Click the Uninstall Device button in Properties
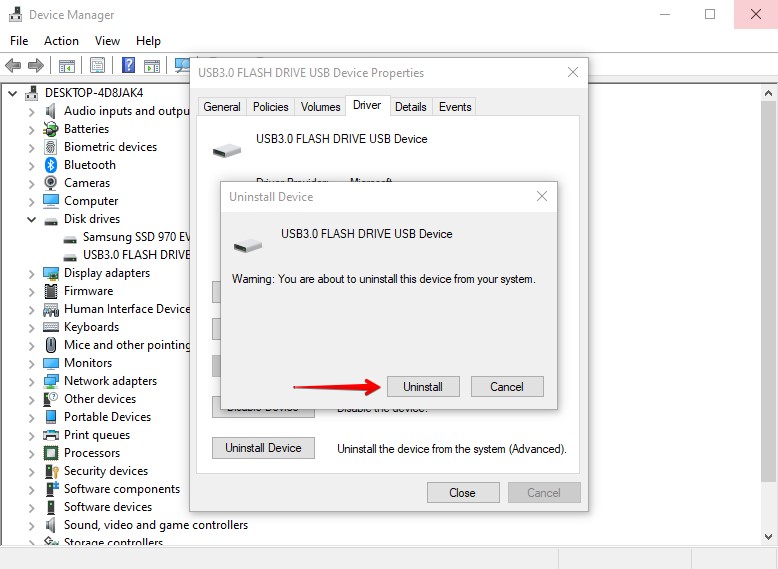778x569 pixels. [x=263, y=448]
